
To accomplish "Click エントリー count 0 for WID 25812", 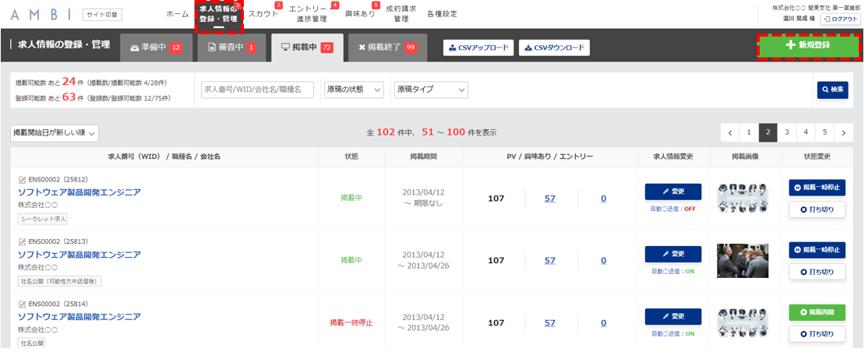I will click(x=603, y=199).
